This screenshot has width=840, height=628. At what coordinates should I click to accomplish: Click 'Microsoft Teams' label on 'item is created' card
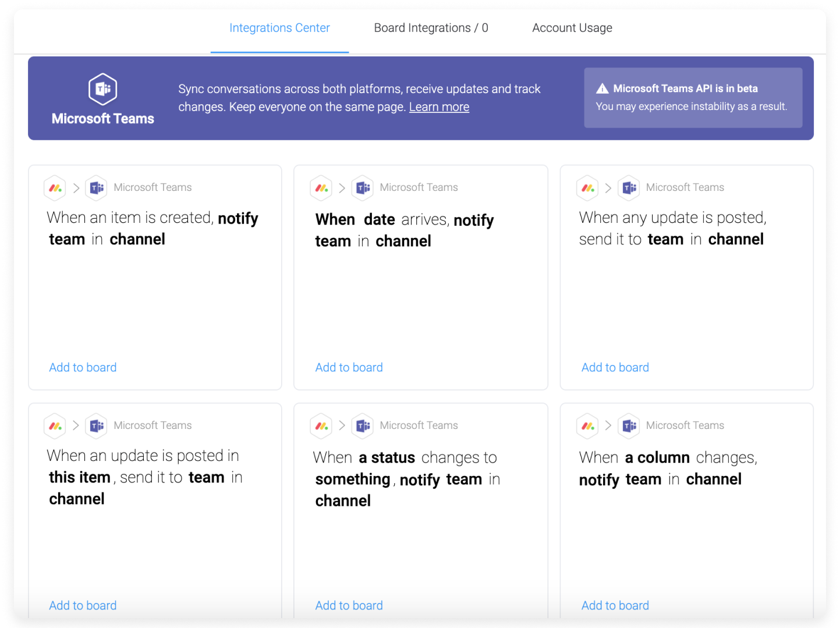click(153, 187)
